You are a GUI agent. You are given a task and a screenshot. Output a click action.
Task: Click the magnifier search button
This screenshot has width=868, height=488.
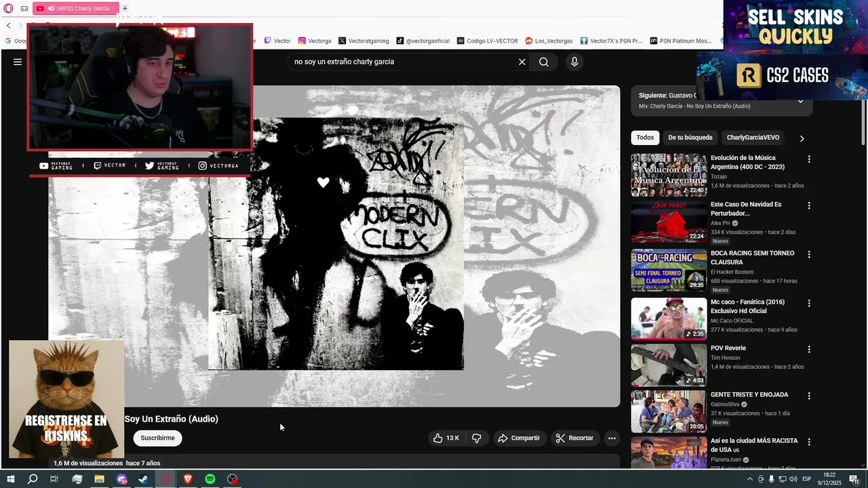point(544,62)
